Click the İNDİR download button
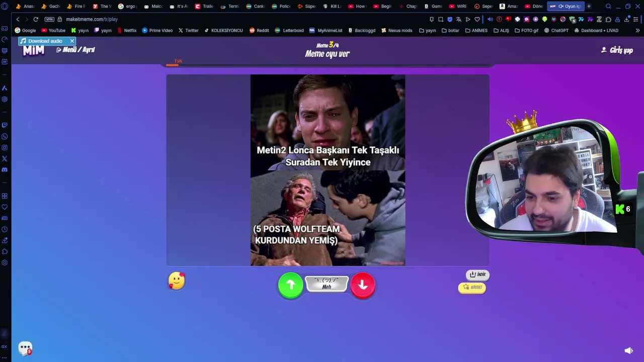 [x=477, y=275]
